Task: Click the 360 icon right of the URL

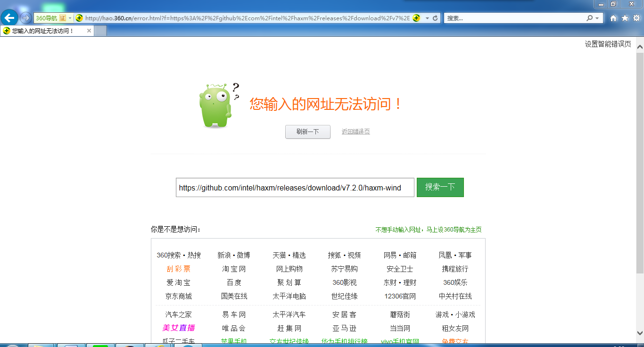Action: coord(416,18)
